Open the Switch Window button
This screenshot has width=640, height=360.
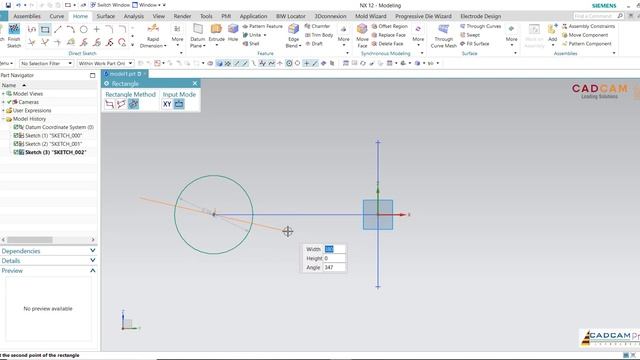point(110,5)
